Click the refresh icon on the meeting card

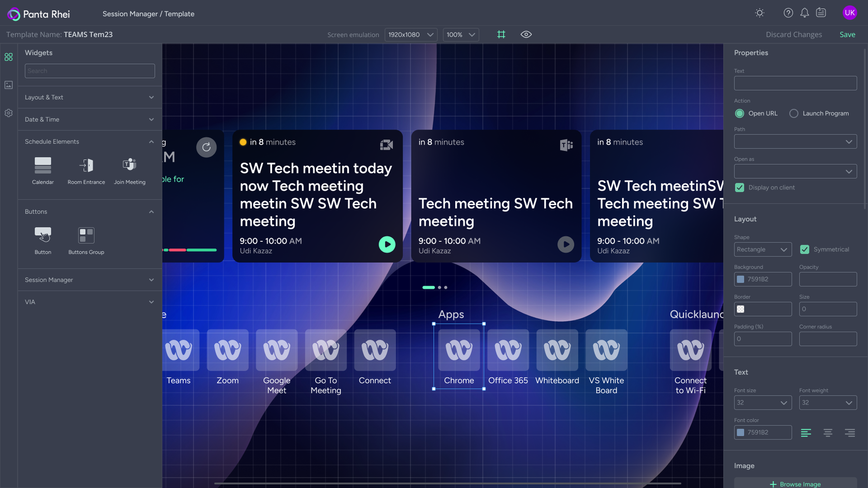click(x=207, y=147)
